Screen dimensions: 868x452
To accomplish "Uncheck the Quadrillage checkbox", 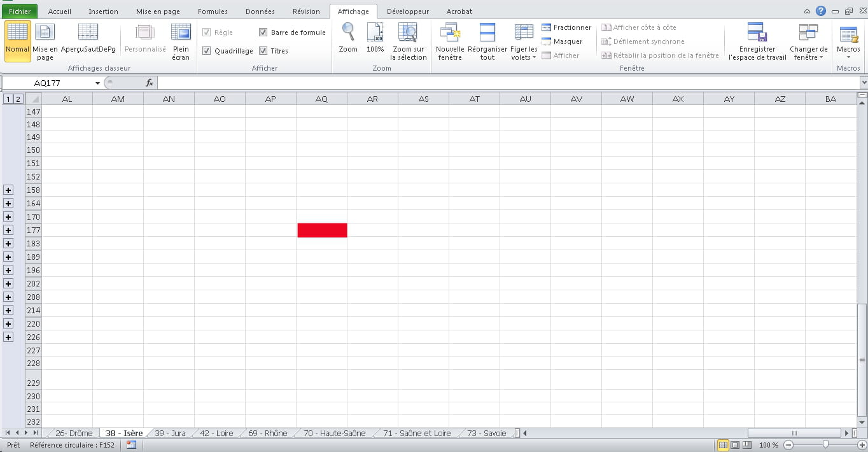I will point(206,51).
